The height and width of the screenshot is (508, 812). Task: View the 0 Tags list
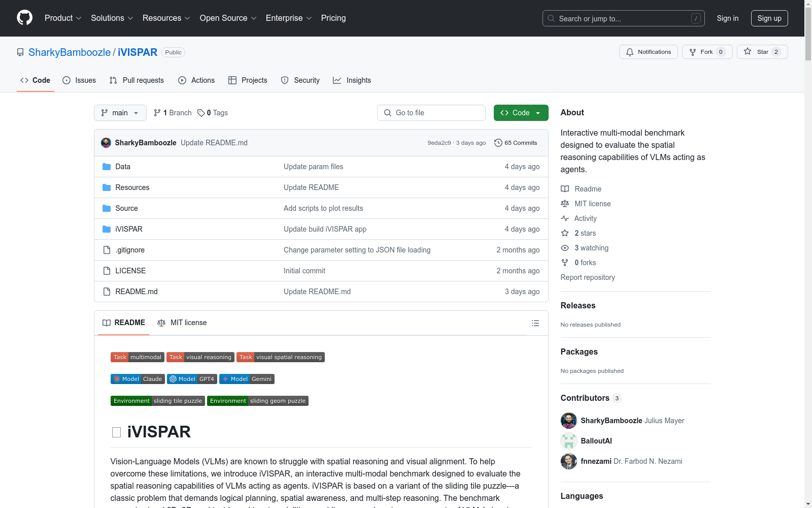coord(213,113)
